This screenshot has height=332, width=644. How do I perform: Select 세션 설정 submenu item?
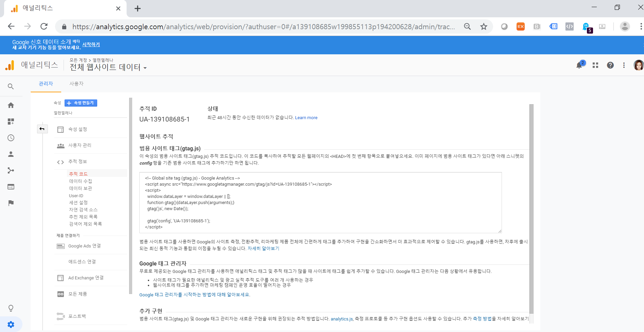[x=78, y=203]
